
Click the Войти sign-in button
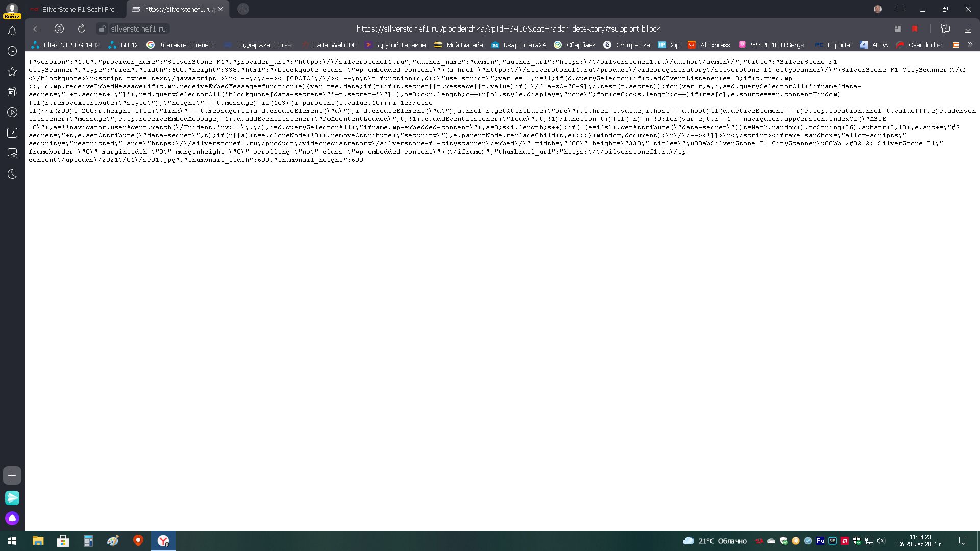pyautogui.click(x=12, y=16)
